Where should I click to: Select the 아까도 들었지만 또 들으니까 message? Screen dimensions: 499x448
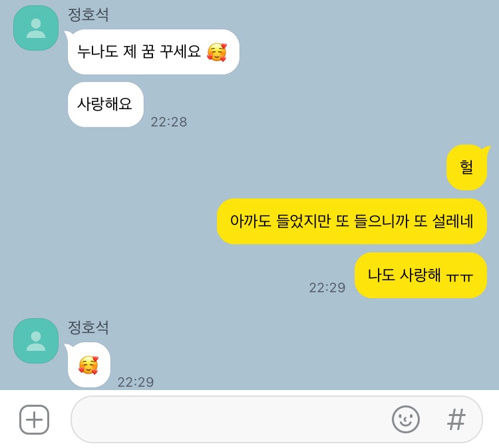[x=352, y=221]
